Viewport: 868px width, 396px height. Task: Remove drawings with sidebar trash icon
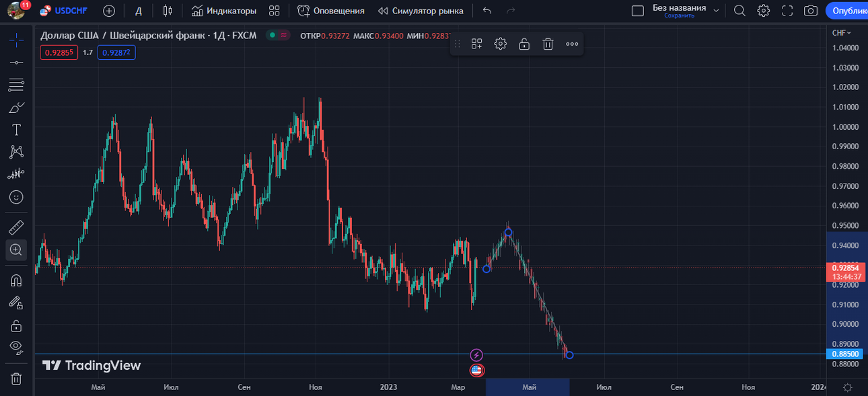tap(16, 379)
